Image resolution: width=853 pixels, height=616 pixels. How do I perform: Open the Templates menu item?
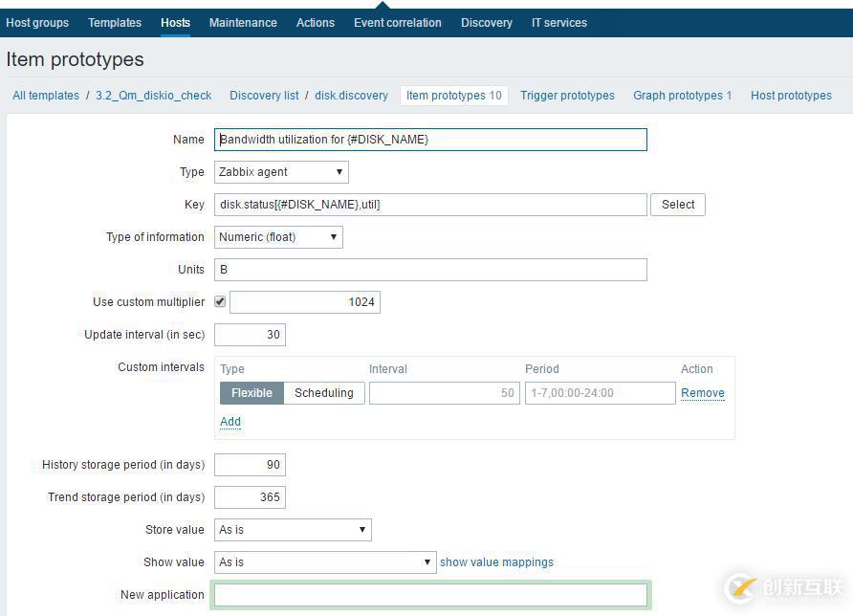pyautogui.click(x=115, y=23)
